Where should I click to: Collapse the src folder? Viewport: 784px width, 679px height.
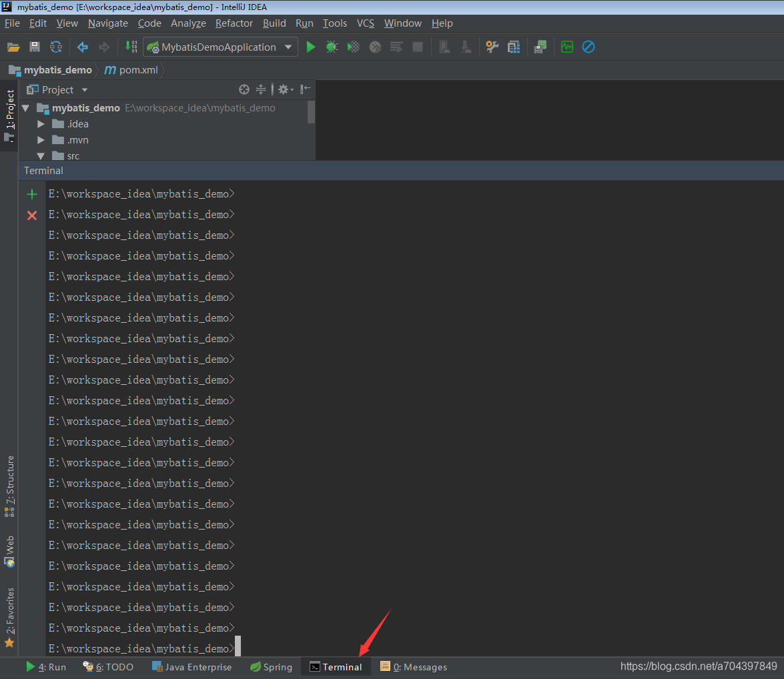click(41, 156)
